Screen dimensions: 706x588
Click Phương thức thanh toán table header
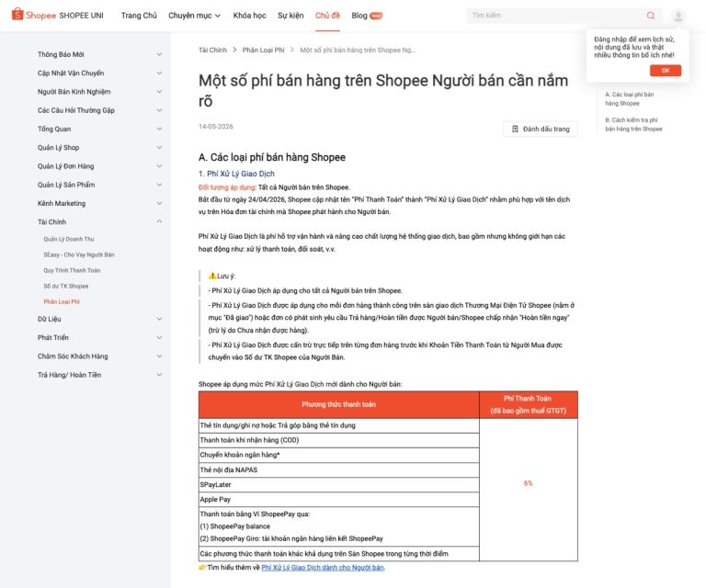coord(338,404)
